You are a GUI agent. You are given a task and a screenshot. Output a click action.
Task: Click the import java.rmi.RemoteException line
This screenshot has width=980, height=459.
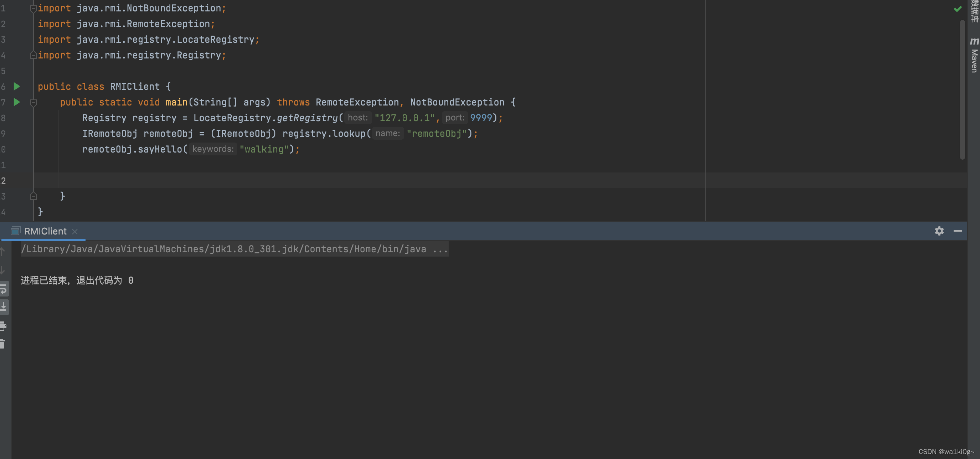(x=126, y=24)
